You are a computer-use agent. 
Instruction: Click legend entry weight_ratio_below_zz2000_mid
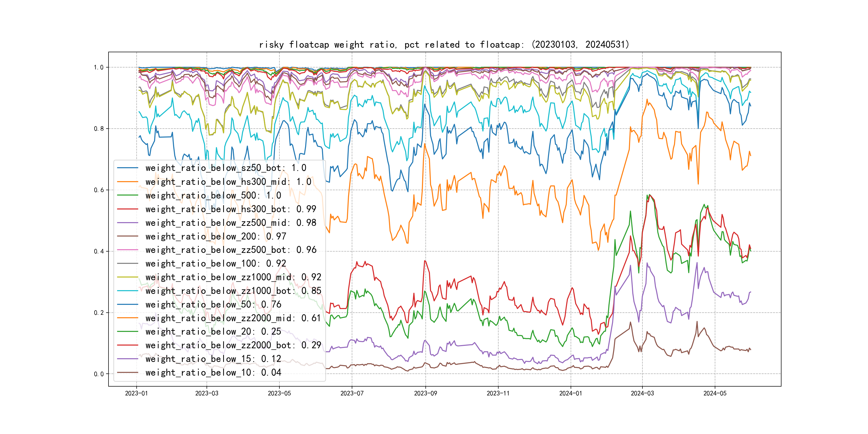coord(233,318)
